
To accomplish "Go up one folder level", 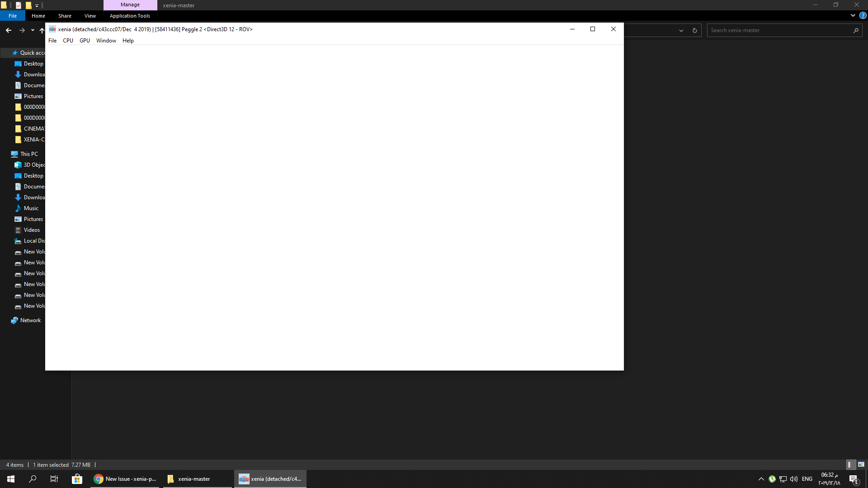I will click(42, 30).
